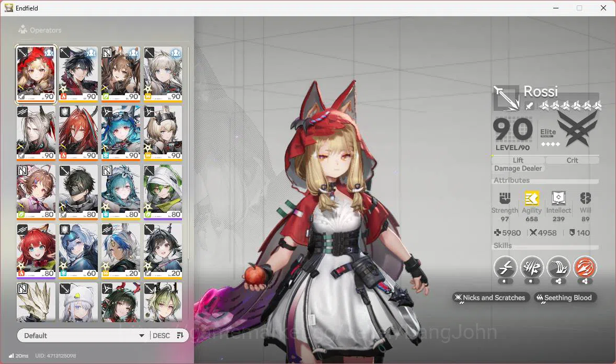Open the Default sort dropdown
This screenshot has width=616, height=364.
84,335
